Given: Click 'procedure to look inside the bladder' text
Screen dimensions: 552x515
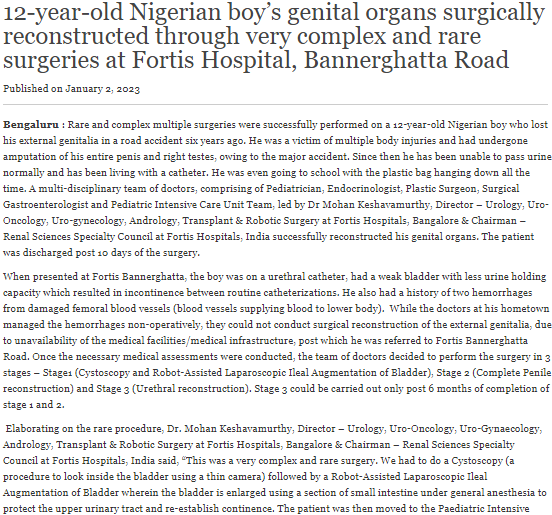Looking at the screenshot, I should [90, 477].
